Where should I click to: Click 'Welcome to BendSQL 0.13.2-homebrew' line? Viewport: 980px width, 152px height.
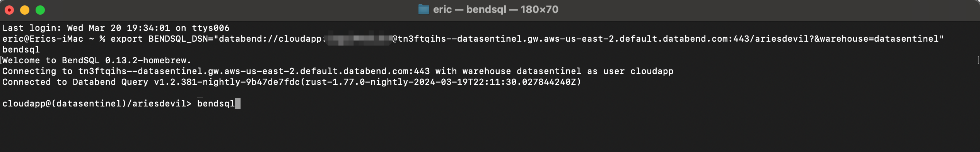pyautogui.click(x=97, y=61)
